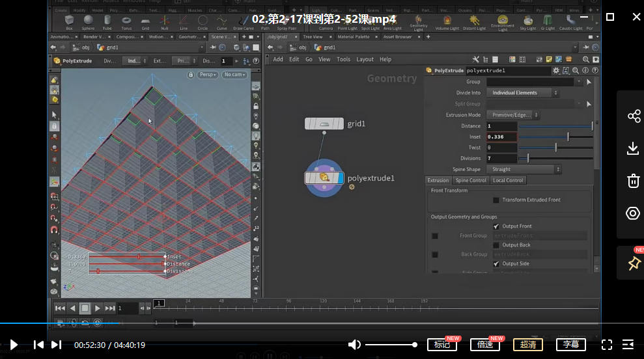
Task: Click the trash delete icon in sidebar
Action: pyautogui.click(x=633, y=181)
